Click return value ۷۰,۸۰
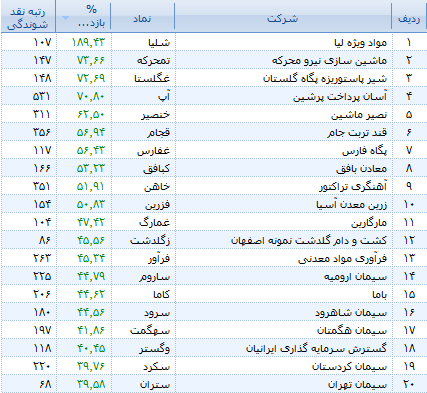The height and width of the screenshot is (393, 427). [x=91, y=96]
